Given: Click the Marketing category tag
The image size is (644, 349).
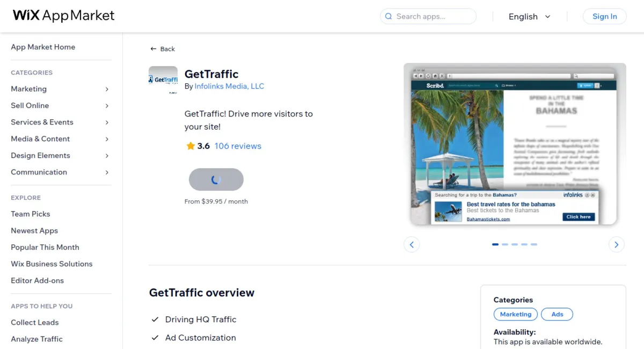Looking at the screenshot, I should 515,315.
